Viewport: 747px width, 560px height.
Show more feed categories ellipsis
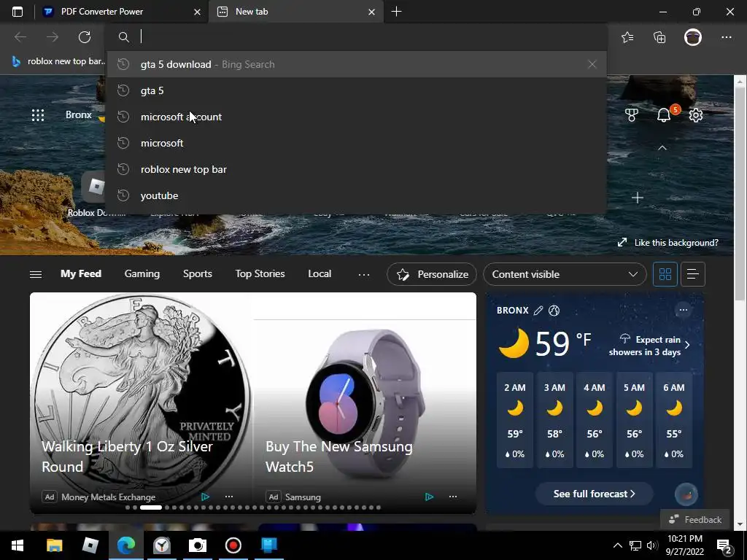point(364,274)
